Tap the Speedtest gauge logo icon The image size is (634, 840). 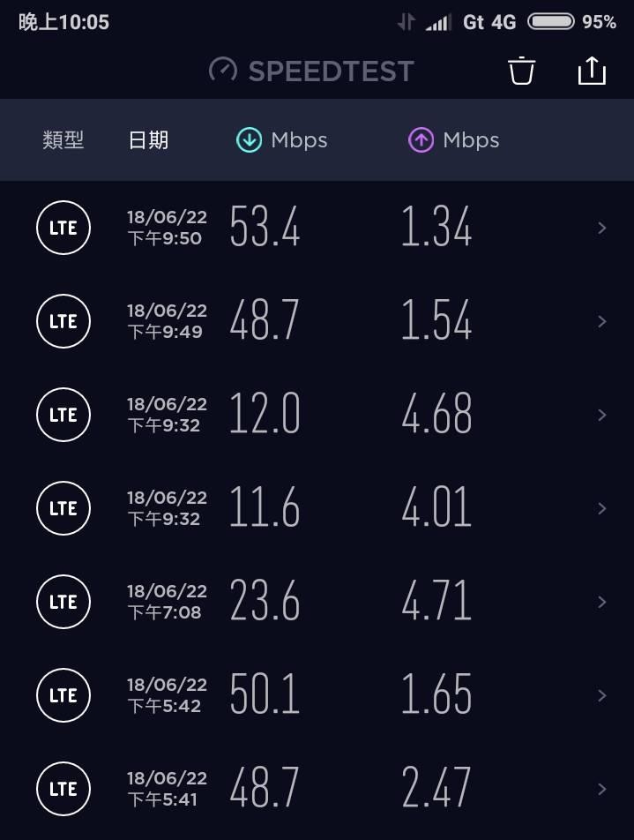click(223, 71)
